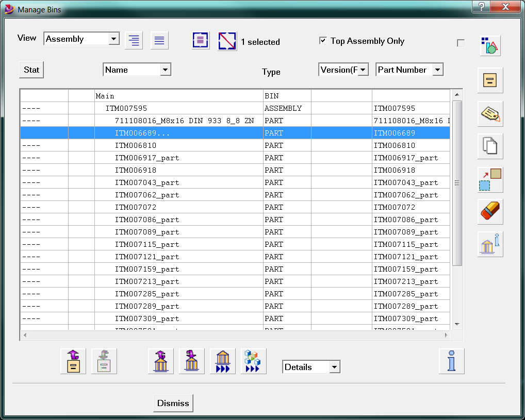
Task: Click the vault with arrows icon
Action: [223, 361]
